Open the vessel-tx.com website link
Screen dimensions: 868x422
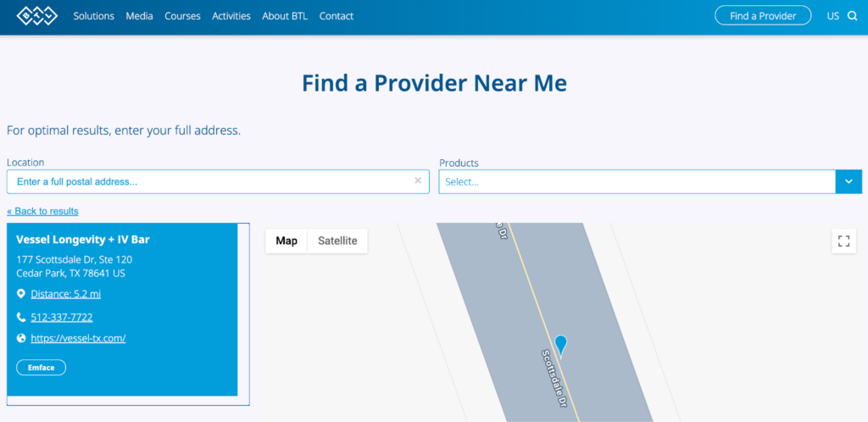pyautogui.click(x=78, y=338)
